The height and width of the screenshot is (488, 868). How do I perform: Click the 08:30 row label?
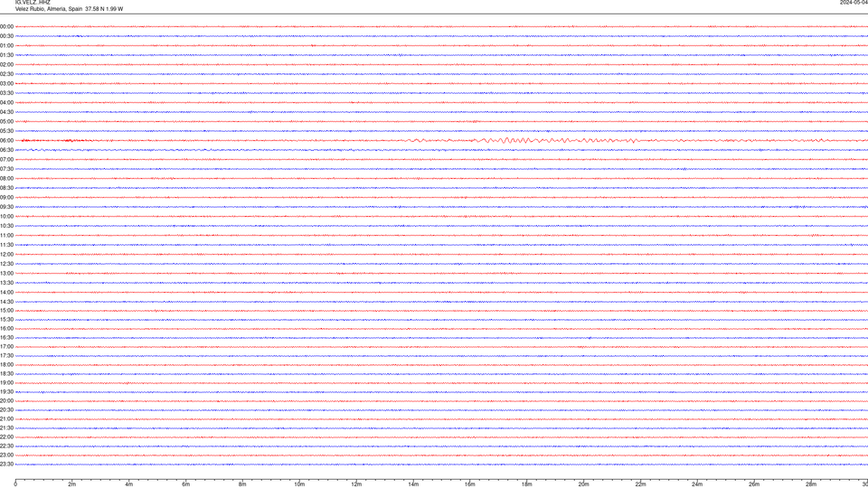pyautogui.click(x=6, y=188)
